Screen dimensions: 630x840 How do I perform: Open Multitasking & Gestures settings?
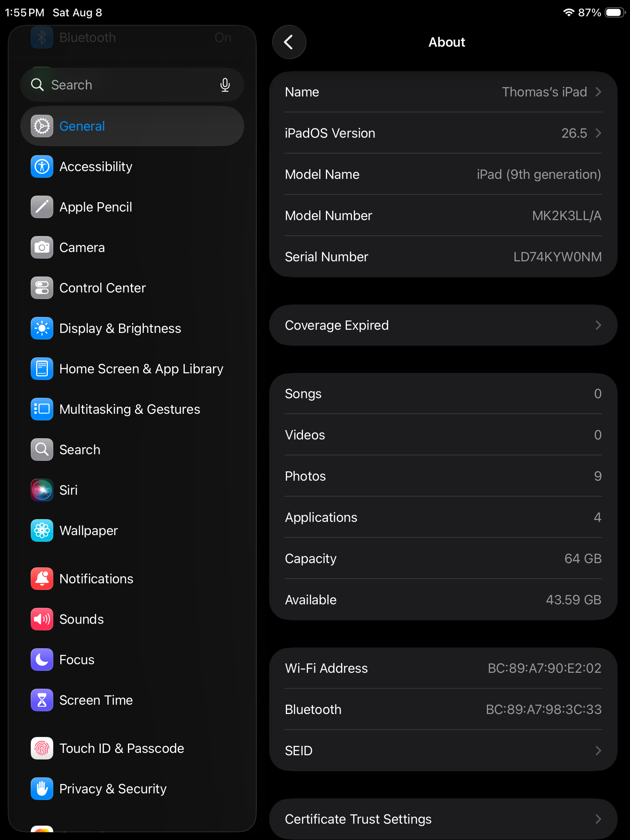[x=132, y=409]
